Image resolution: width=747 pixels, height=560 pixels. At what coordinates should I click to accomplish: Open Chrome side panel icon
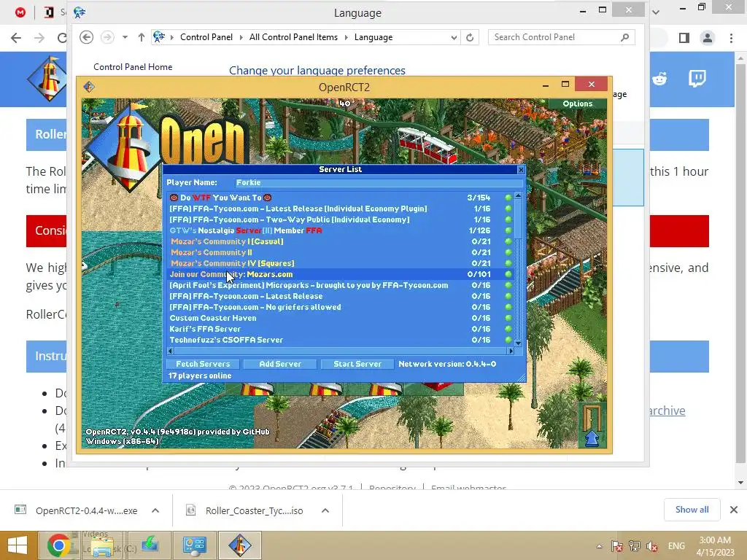[x=684, y=38]
